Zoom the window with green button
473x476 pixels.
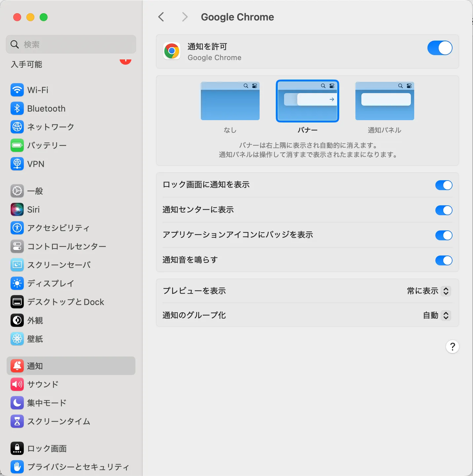point(44,17)
